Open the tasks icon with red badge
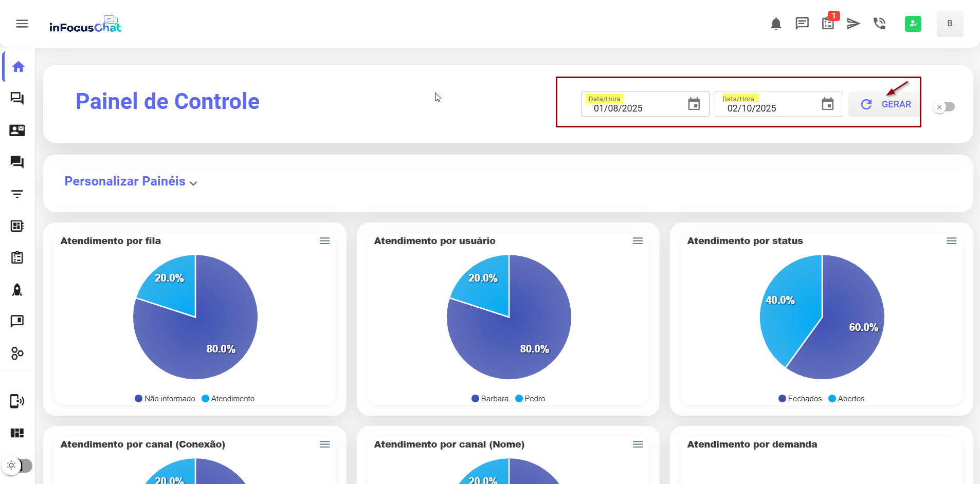Image resolution: width=980 pixels, height=484 pixels. coord(828,24)
